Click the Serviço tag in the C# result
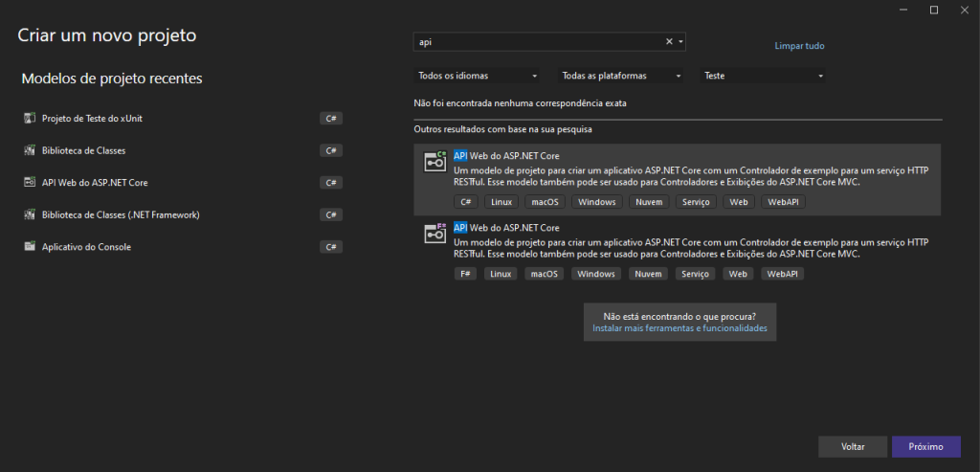 coord(696,202)
